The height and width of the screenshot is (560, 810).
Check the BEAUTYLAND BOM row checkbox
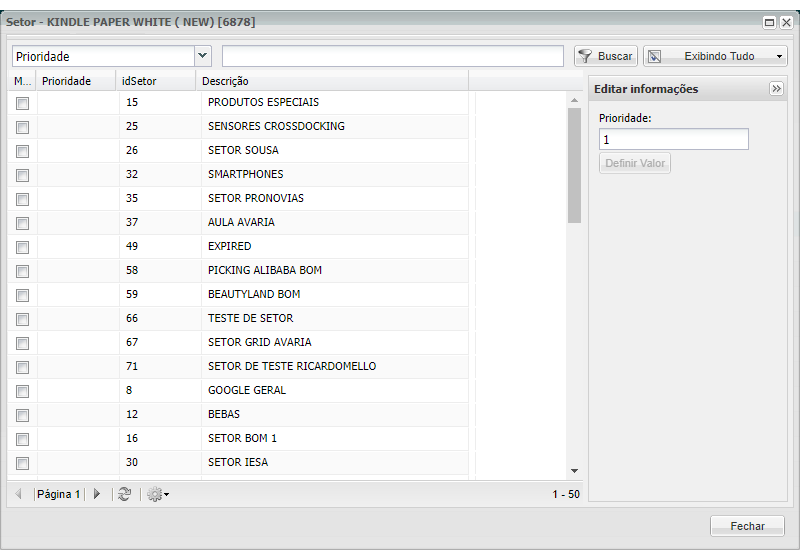[x=22, y=295]
